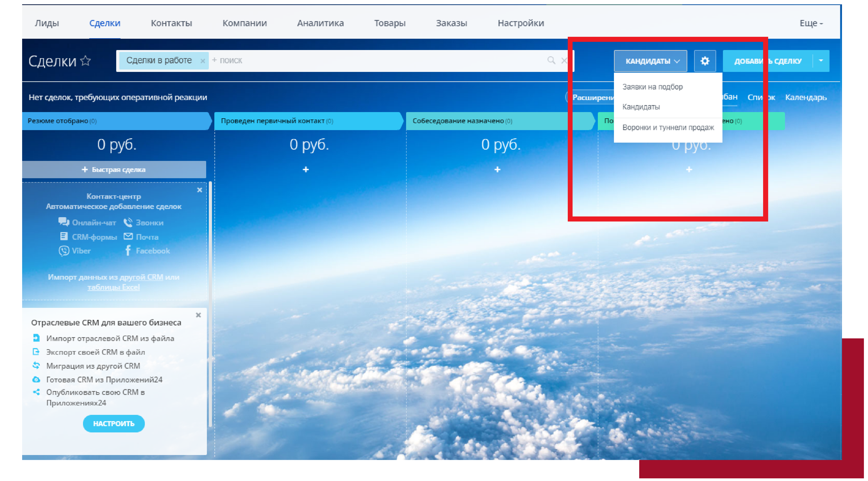Click 'Миграция из другой CRM' text
868x481 pixels.
(93, 366)
